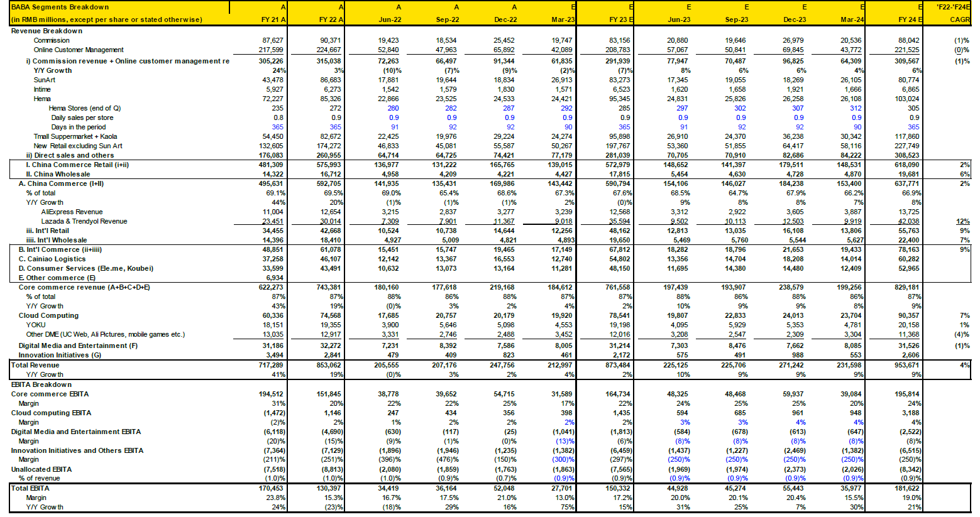Click 'Innovation Initiatives and Others EBITA' label
Screen dimensions: 980x517
77,450
